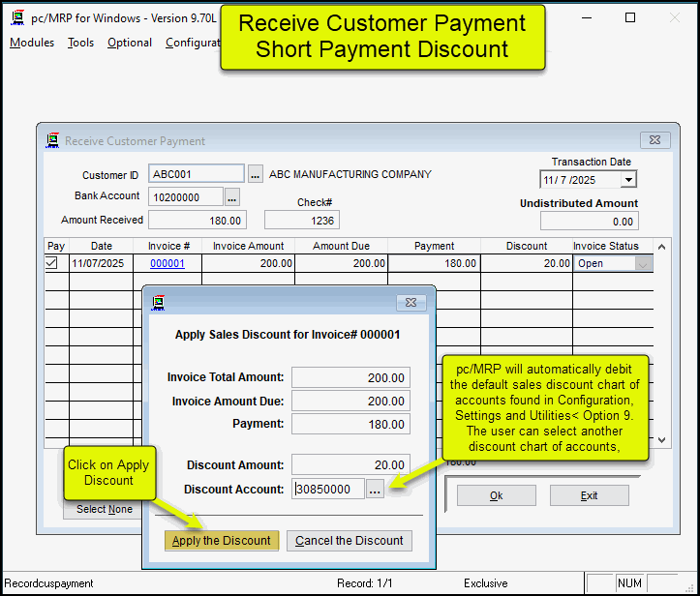Click the Select None button
The width and height of the screenshot is (700, 596).
[104, 509]
